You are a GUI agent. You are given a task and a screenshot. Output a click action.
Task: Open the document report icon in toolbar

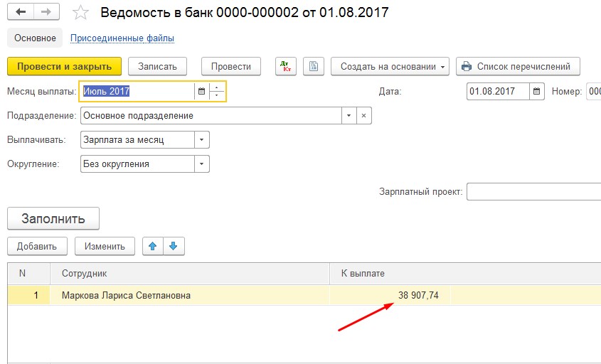click(x=314, y=66)
